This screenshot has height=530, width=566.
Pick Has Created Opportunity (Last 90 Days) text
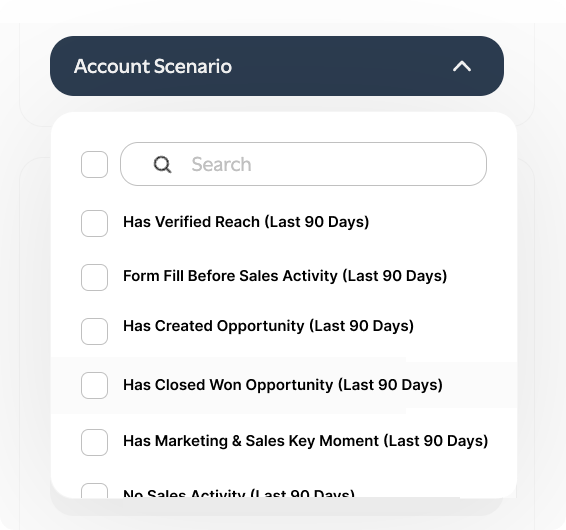pos(269,326)
